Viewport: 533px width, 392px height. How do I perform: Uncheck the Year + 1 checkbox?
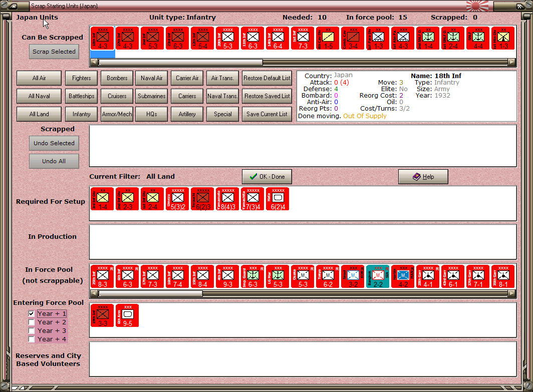[31, 313]
